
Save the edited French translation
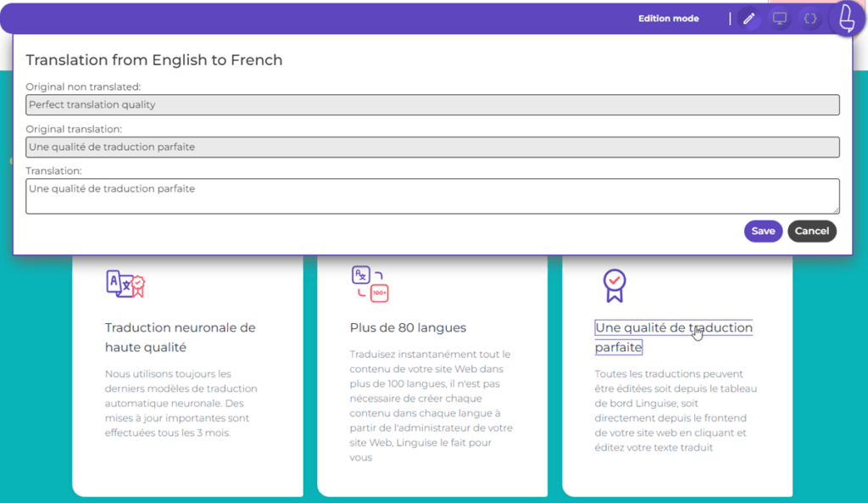pyautogui.click(x=763, y=231)
